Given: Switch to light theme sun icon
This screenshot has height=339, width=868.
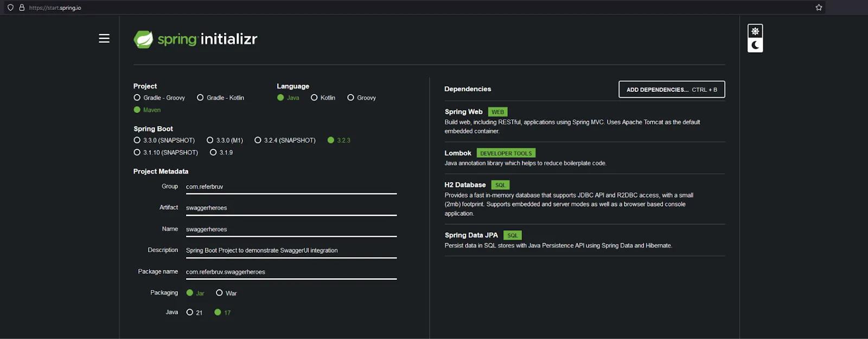Looking at the screenshot, I should coord(755,32).
